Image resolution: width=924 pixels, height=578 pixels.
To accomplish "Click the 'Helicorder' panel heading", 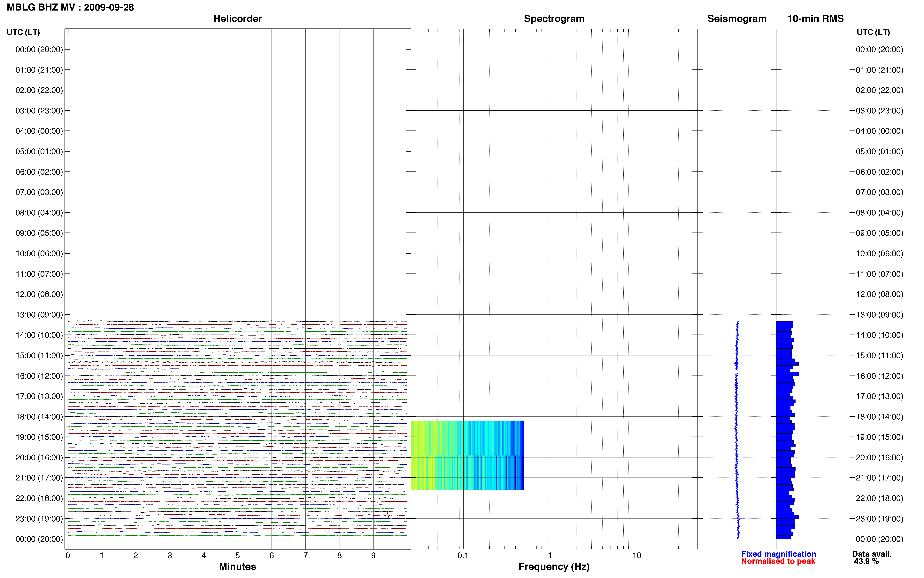I will click(x=237, y=19).
